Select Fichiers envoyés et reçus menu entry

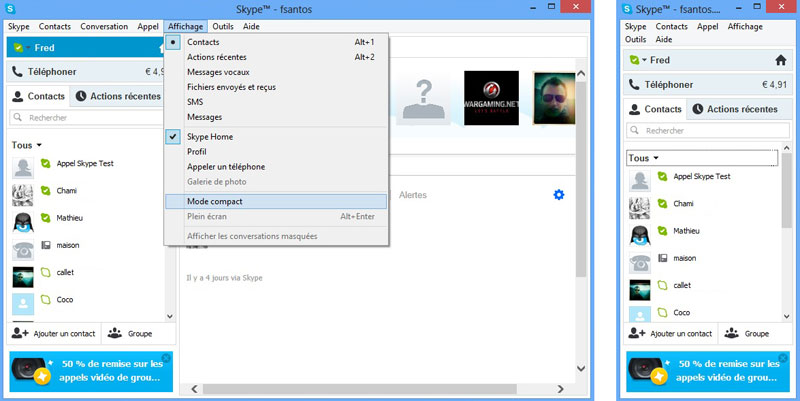[x=276, y=87]
